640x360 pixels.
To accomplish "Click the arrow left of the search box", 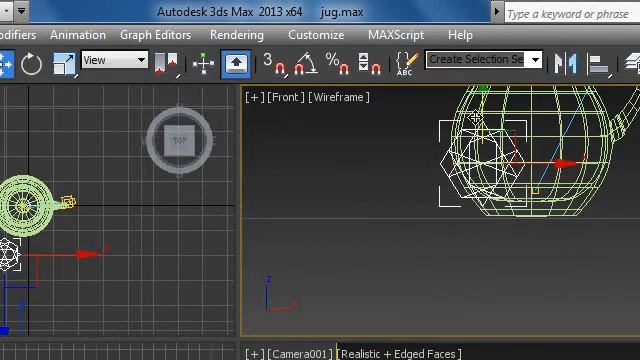I will (496, 11).
